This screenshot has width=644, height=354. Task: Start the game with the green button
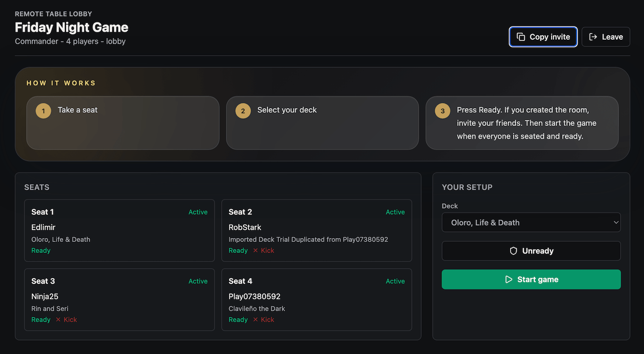point(531,280)
